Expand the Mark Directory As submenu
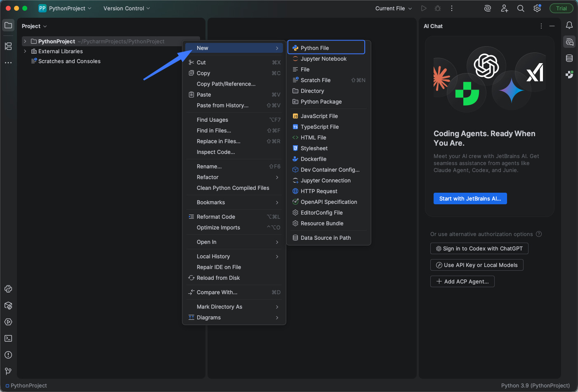Screen dimensions: 578x392 click(x=234, y=307)
